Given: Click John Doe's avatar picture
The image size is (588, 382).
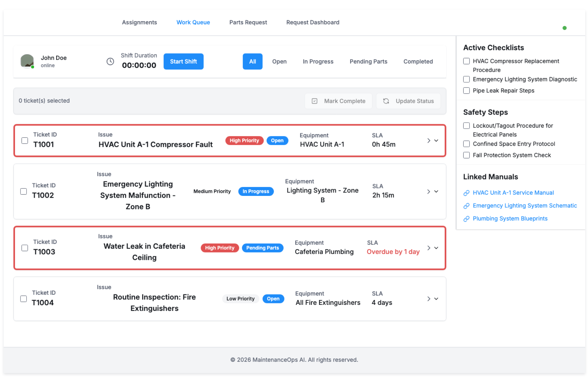Looking at the screenshot, I should [x=27, y=61].
